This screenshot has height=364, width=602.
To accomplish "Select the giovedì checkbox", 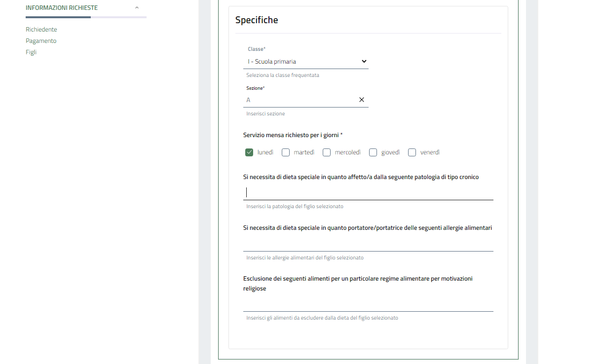I will [x=373, y=152].
